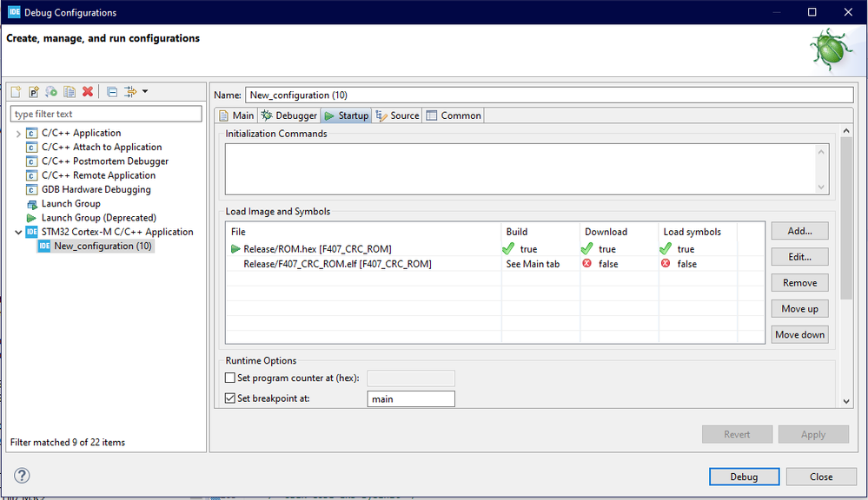Click the Close button
Viewport: 868px width, 500px height.
click(x=821, y=477)
